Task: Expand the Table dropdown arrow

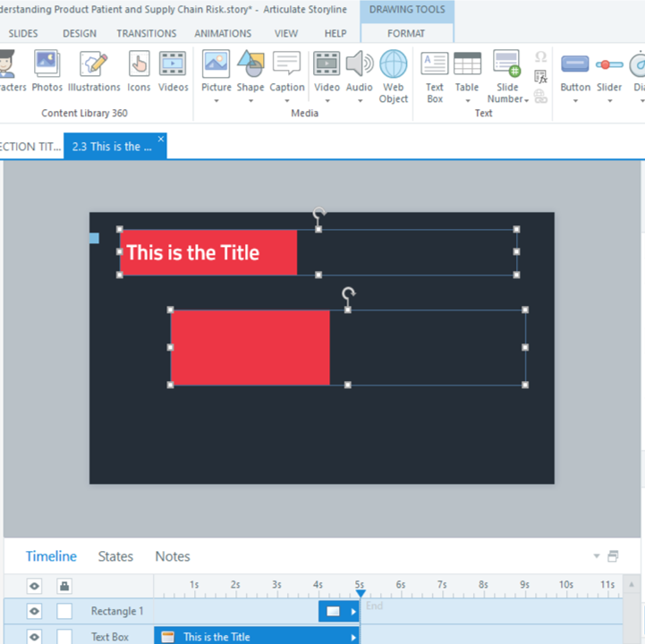Action: click(467, 101)
